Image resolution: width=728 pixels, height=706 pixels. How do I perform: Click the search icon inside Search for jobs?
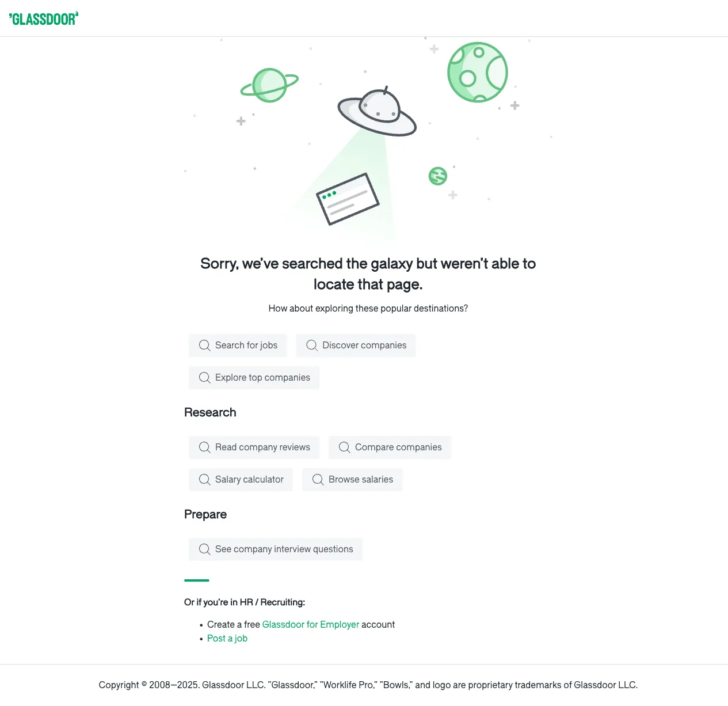click(x=205, y=345)
